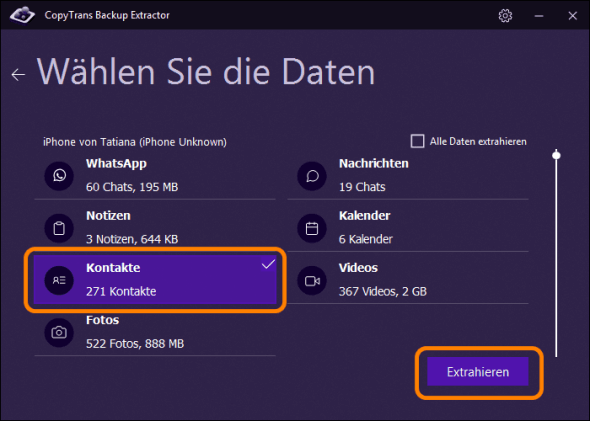
Task: Click the Kalender calendar icon
Action: coord(312,228)
